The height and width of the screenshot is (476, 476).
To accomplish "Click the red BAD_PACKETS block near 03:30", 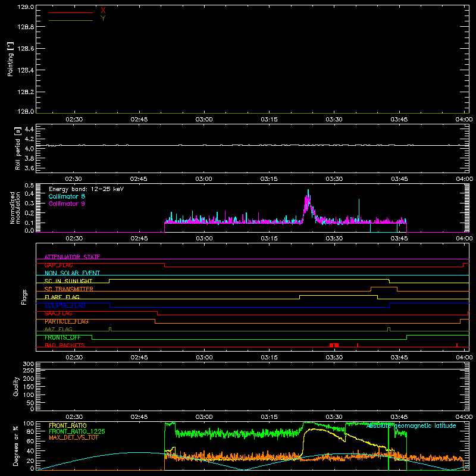I will coord(334,345).
